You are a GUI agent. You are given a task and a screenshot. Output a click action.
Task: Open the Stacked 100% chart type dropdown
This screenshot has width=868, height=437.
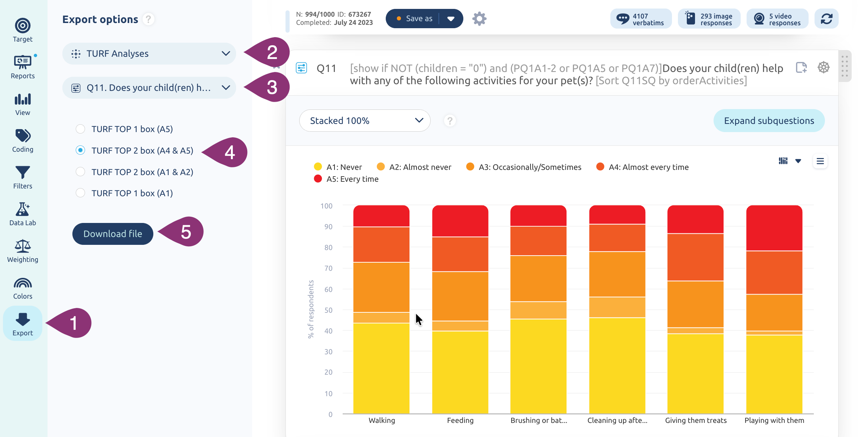pyautogui.click(x=365, y=121)
